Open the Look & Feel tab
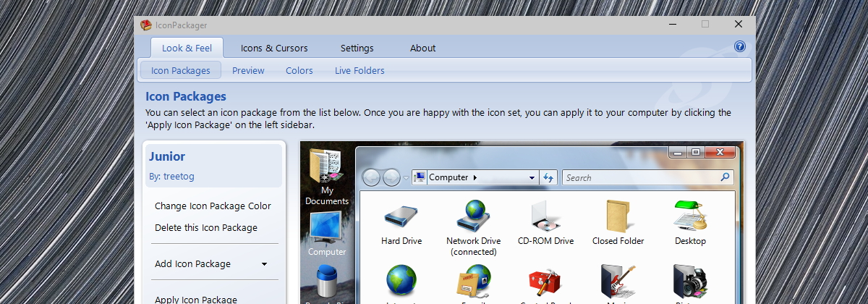 187,48
